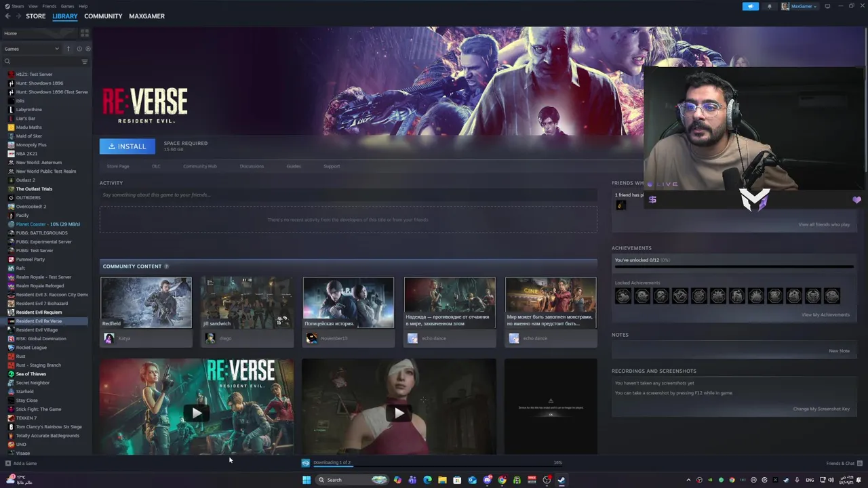Open the announcements megaphone button
868x488 pixels.
tap(751, 6)
